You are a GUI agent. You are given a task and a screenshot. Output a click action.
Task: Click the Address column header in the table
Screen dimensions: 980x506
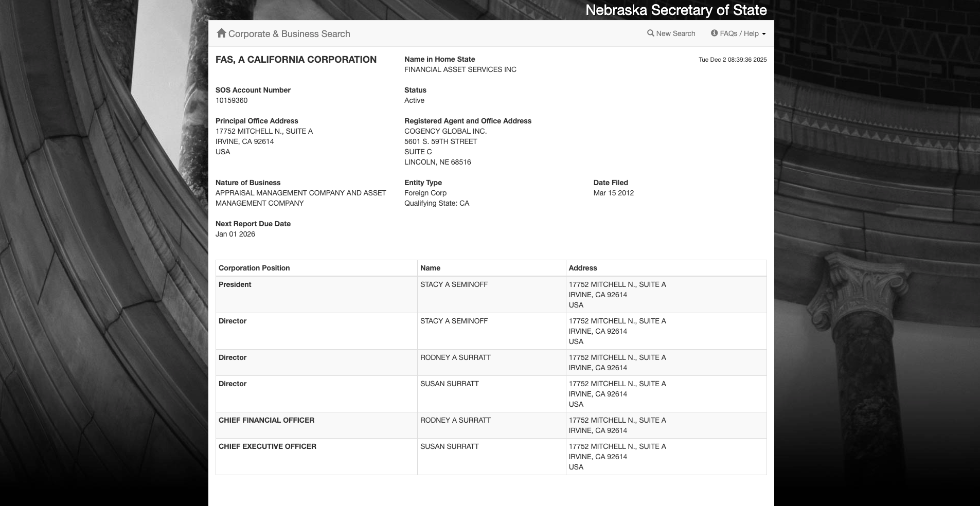click(582, 268)
